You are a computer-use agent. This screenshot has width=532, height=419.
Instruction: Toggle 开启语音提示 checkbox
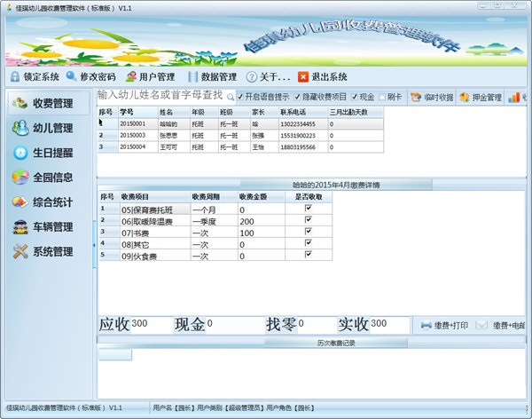tap(240, 97)
